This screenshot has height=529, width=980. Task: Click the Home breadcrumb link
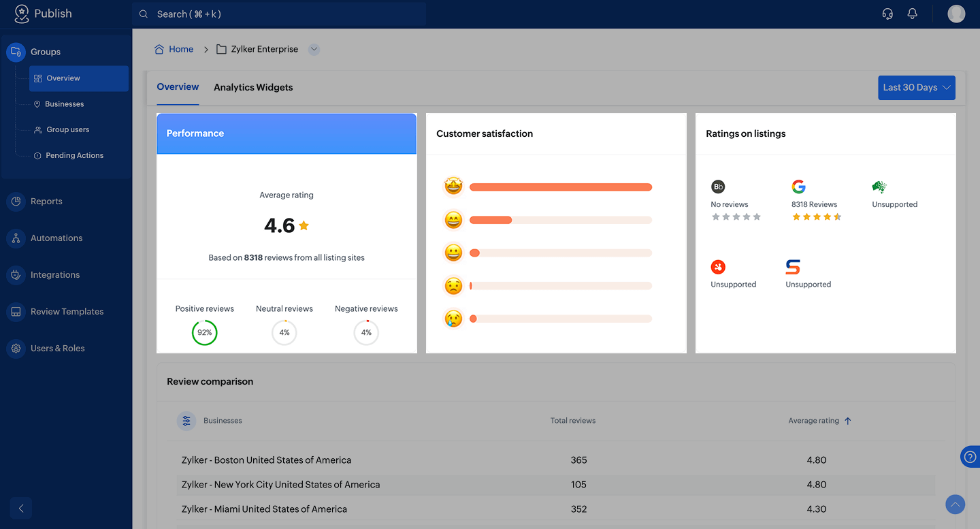click(180, 49)
